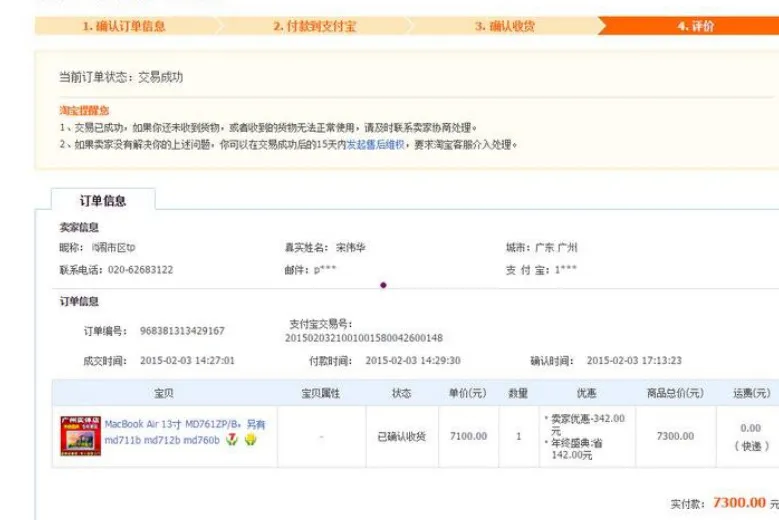Click the email value p***
779x520 pixels.
click(325, 270)
